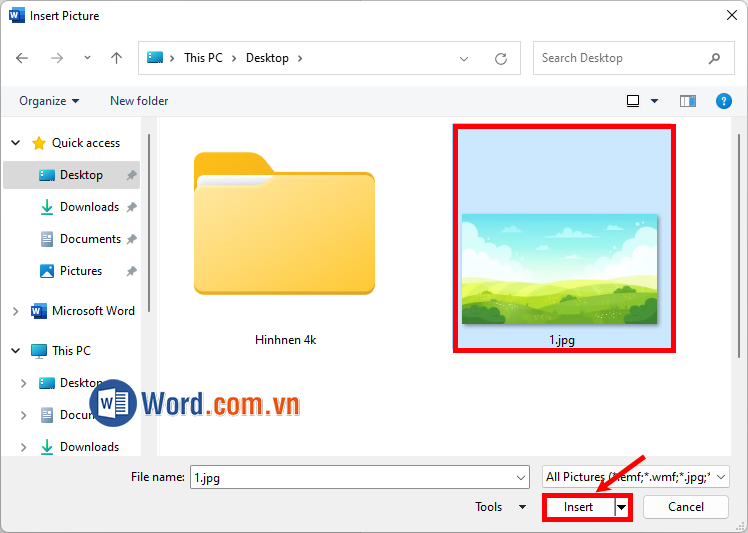Open Insert button's dropdown arrow
The image size is (748, 533).
click(622, 507)
